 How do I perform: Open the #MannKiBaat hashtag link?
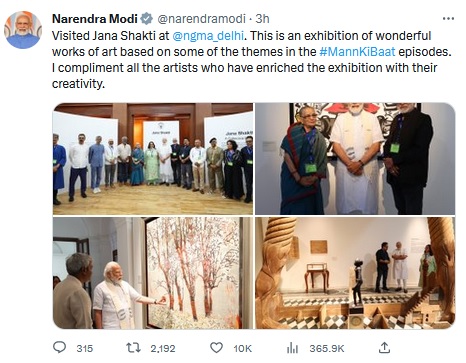point(357,52)
